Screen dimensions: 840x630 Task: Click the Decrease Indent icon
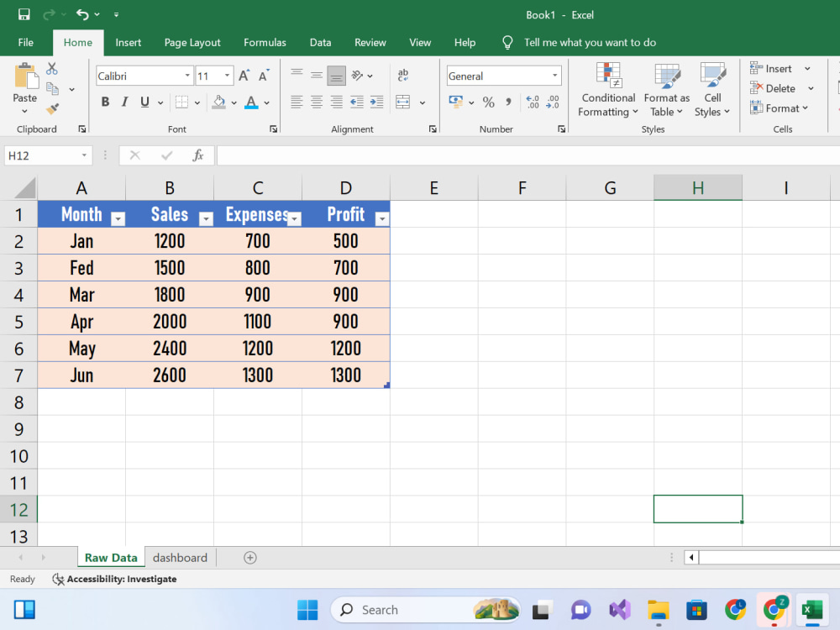click(x=357, y=102)
